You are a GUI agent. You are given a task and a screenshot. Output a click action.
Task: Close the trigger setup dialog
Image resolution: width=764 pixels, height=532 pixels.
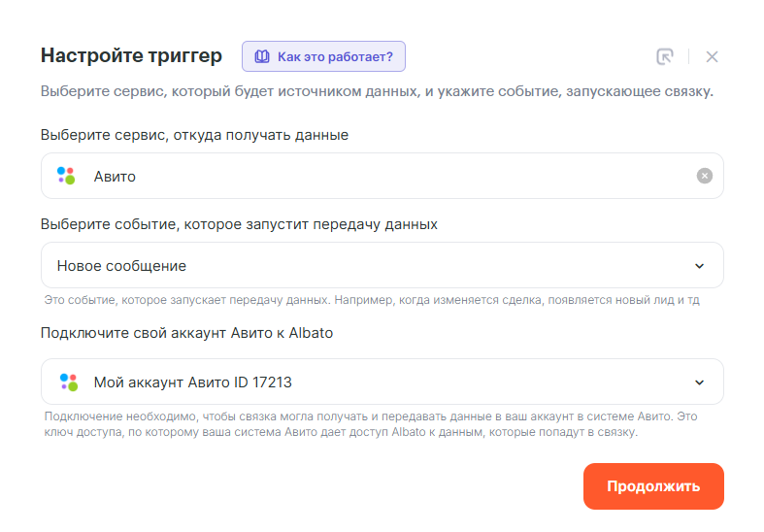pos(712,56)
